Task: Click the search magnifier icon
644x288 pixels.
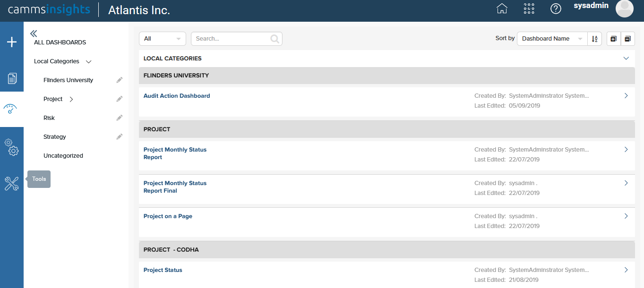Action: pyautogui.click(x=275, y=39)
